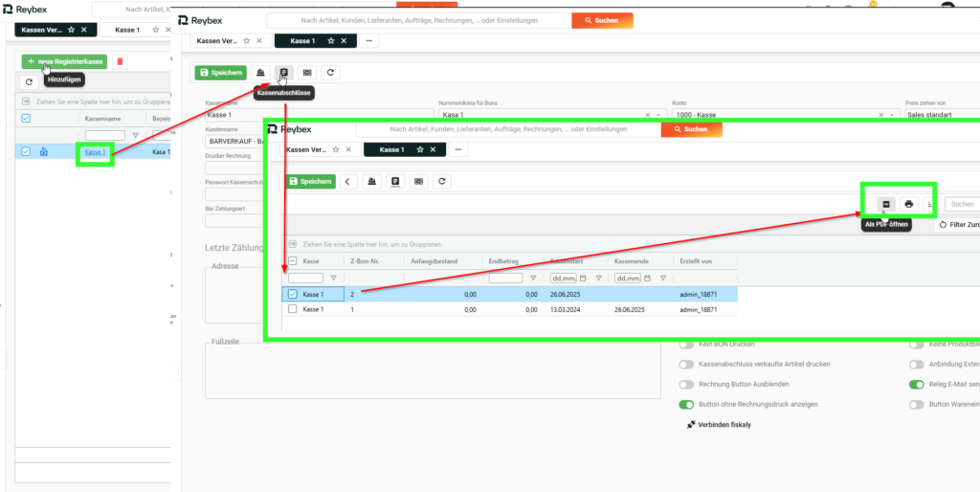This screenshot has width=980, height=492.
Task: Toggle the select-all checkbox in the Kassen Verwaltung list header
Action: tap(26, 118)
